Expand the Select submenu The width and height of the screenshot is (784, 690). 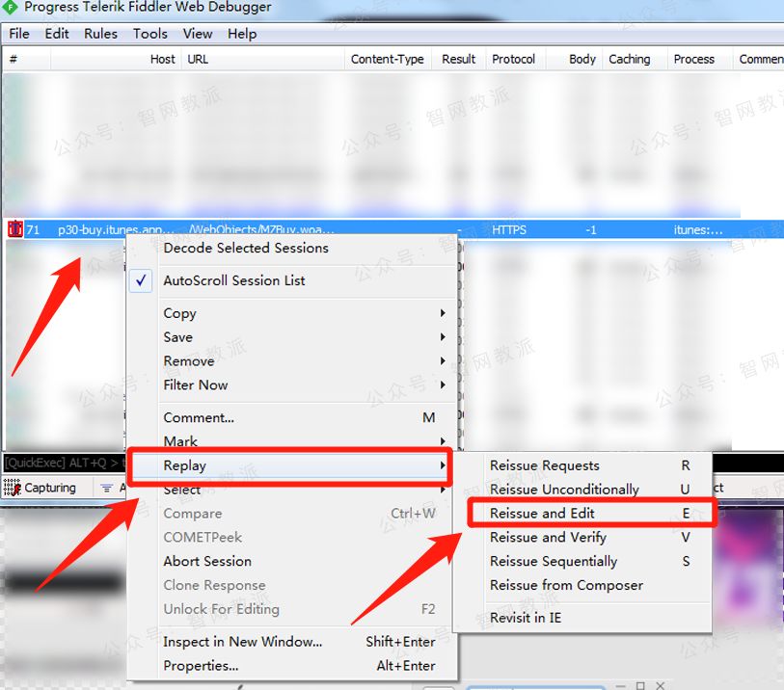click(x=443, y=491)
